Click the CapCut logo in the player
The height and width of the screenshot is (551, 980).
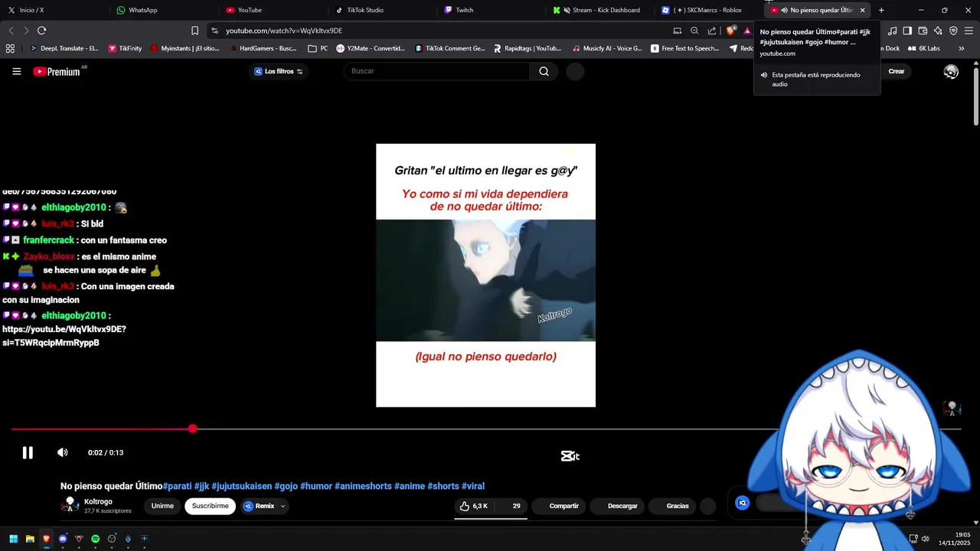[570, 456]
